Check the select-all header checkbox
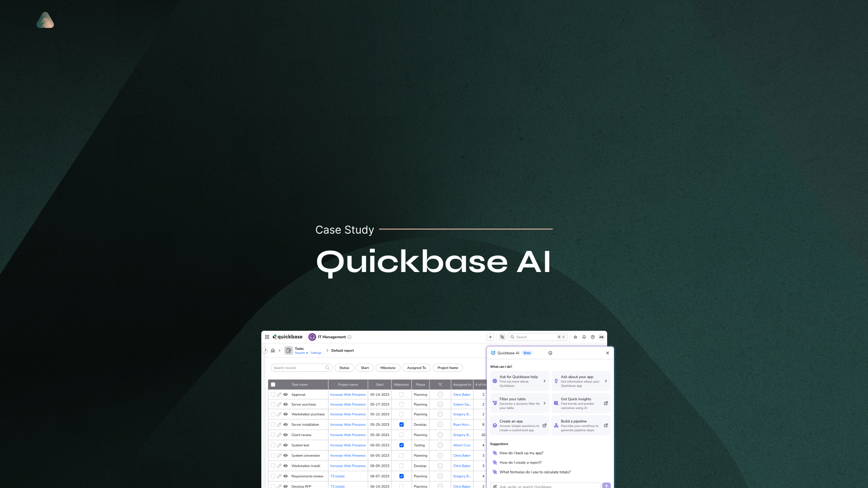Screen dimensions: 868x488 click(x=273, y=385)
